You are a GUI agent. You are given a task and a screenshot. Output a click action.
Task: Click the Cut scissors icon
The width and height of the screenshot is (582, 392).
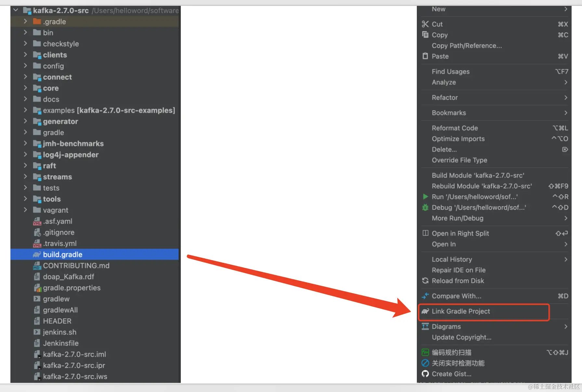[425, 24]
